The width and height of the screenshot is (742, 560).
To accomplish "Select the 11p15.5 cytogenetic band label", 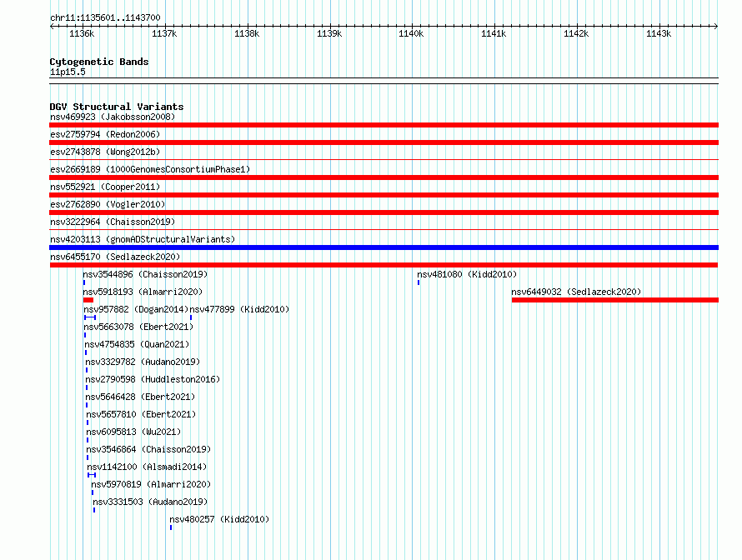I will pyautogui.click(x=68, y=72).
